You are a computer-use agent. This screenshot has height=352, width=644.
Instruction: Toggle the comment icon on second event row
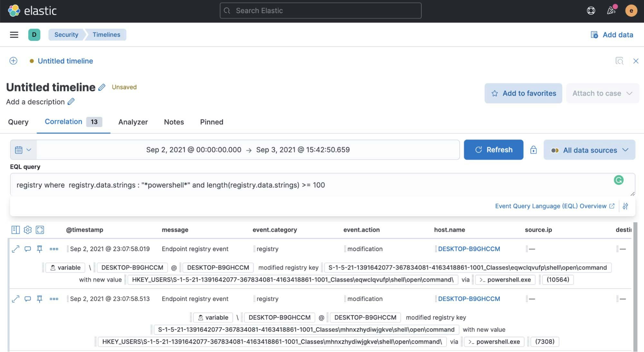27,299
